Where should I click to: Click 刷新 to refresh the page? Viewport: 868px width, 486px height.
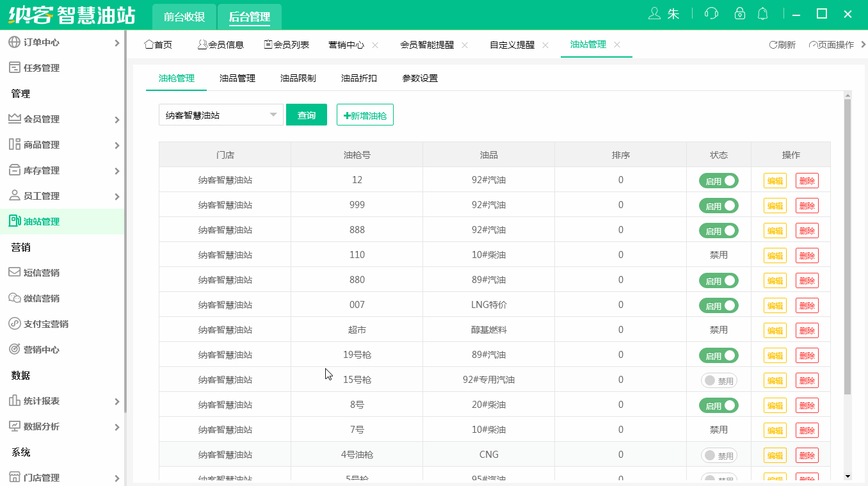[781, 44]
